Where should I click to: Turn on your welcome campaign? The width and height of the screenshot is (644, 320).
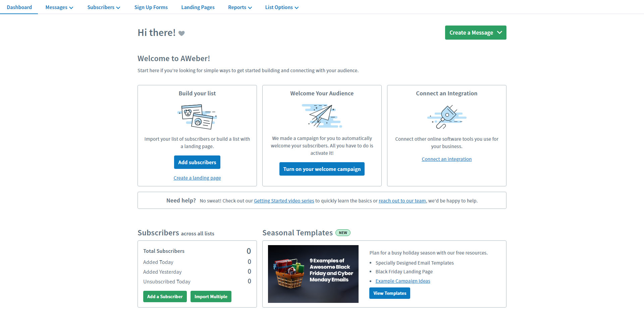pos(322,169)
